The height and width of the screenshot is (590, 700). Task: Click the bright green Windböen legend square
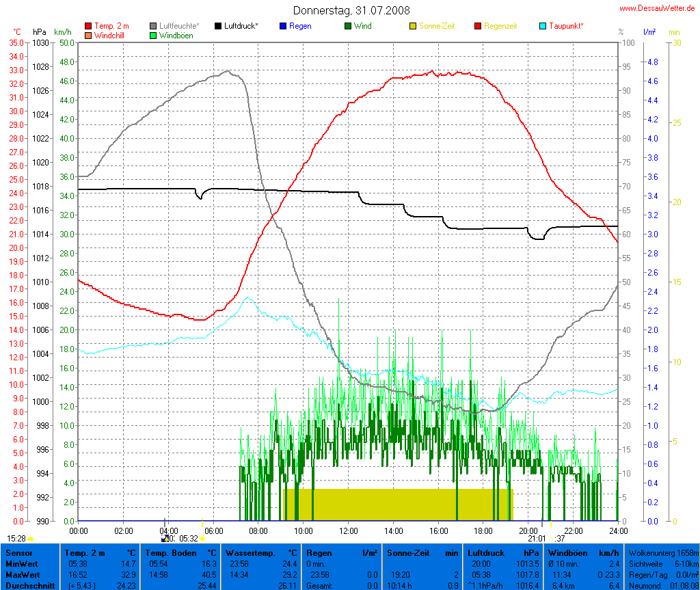[154, 35]
